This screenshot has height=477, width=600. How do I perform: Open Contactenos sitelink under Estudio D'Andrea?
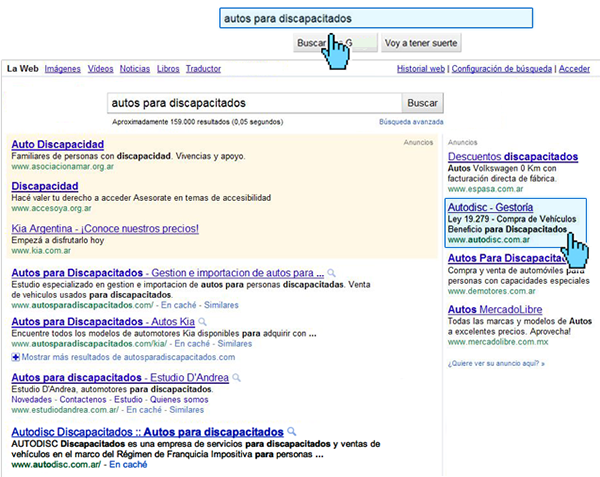tap(83, 399)
